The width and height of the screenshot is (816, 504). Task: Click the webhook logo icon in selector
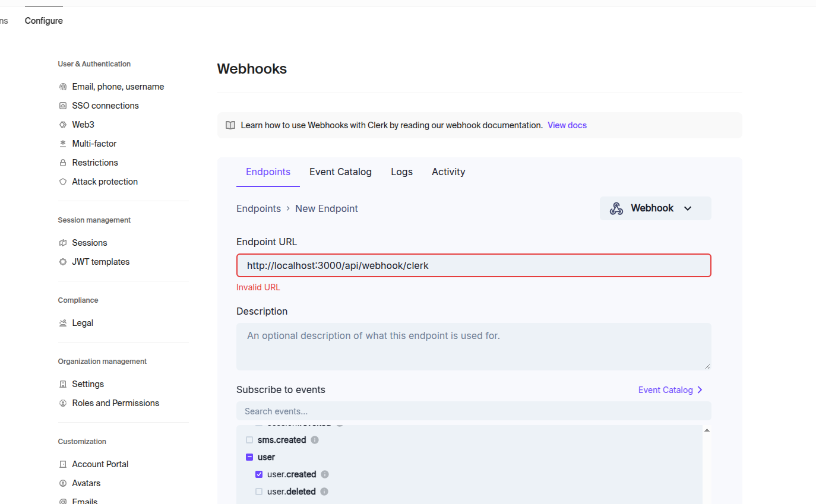pos(616,208)
